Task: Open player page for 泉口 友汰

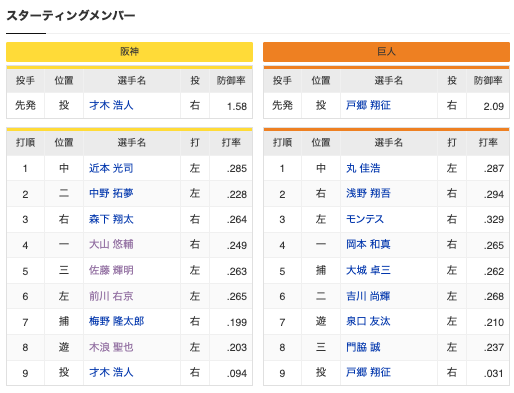Action: pos(368,321)
